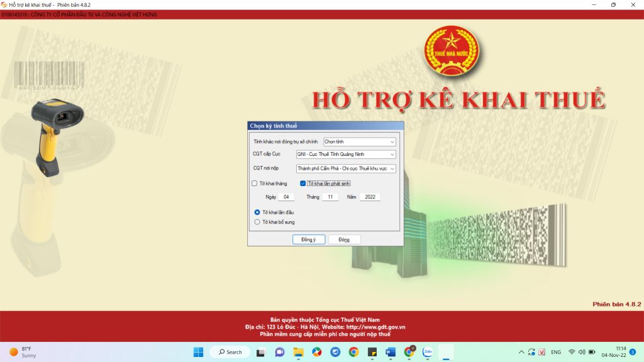Select the Tờ khai lần đầu radio button
The image size is (644, 362).
click(x=257, y=212)
